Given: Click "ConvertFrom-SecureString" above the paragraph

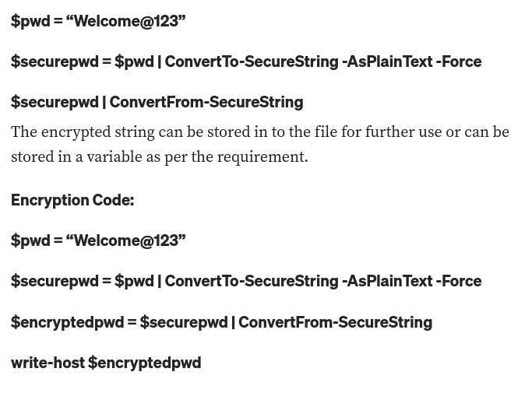Looking at the screenshot, I should point(206,102).
